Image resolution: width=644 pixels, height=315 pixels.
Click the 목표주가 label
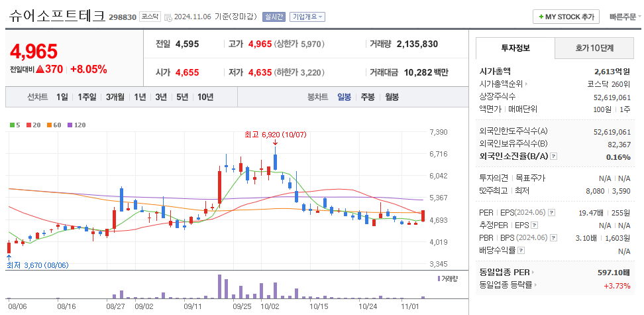tap(531, 178)
